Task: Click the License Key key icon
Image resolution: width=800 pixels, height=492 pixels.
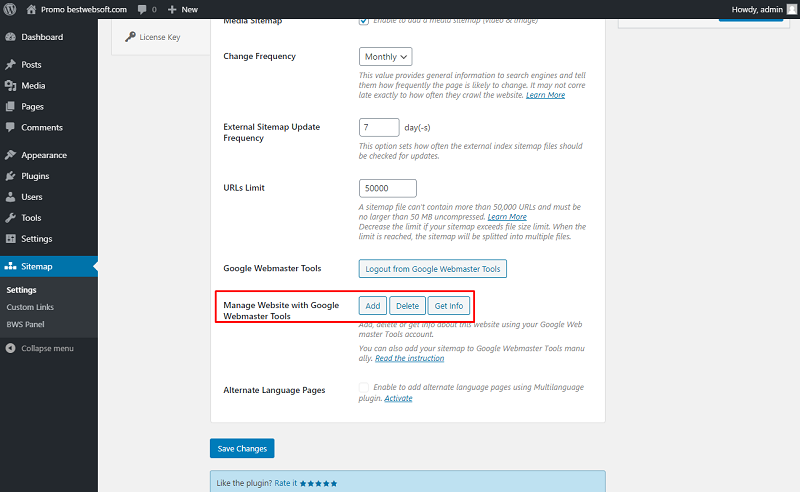Action: coord(131,37)
